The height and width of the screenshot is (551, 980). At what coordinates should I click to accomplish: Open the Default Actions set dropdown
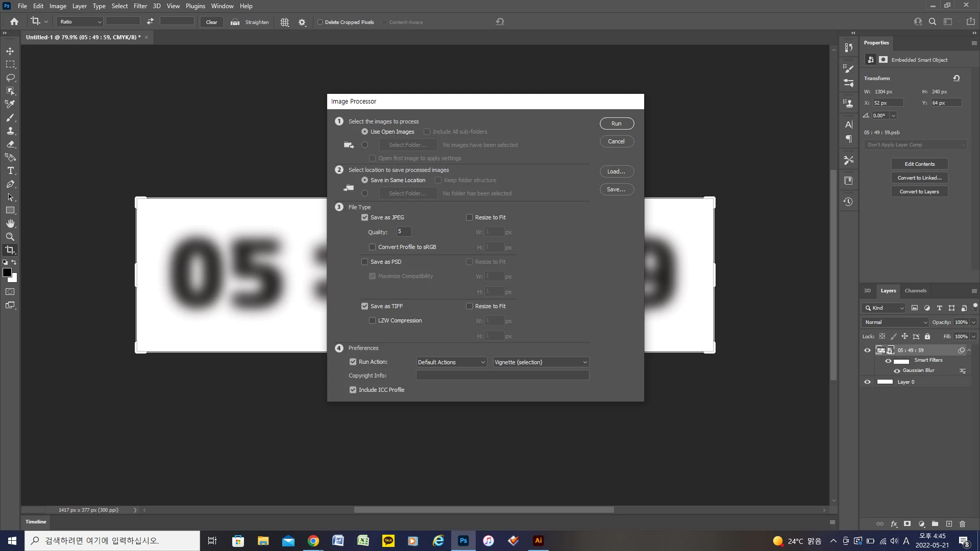[x=451, y=362]
